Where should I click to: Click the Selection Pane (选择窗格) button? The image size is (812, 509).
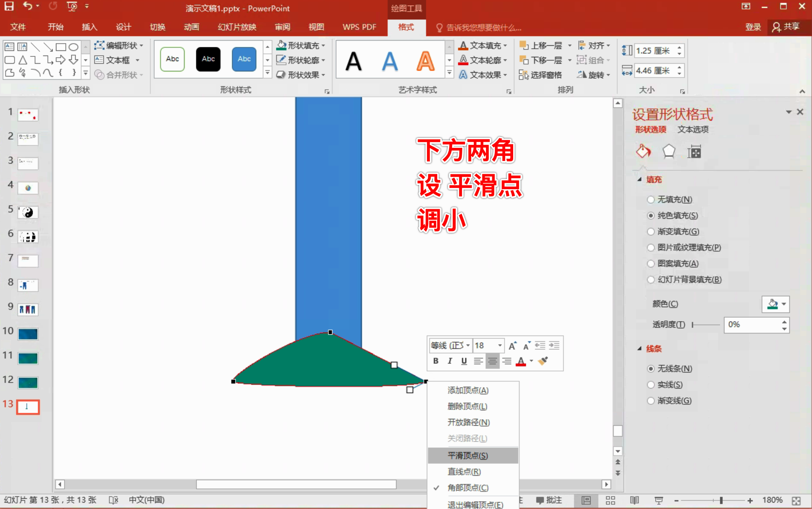click(x=540, y=75)
